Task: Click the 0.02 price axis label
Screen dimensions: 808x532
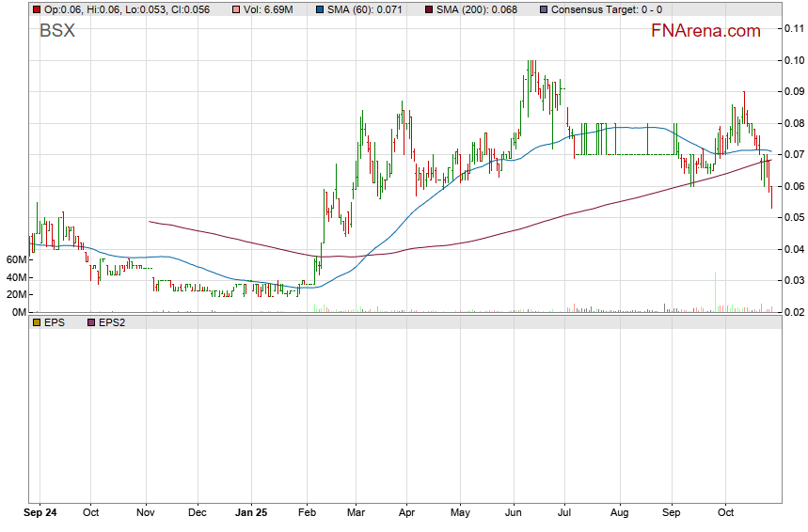Action: (793, 312)
